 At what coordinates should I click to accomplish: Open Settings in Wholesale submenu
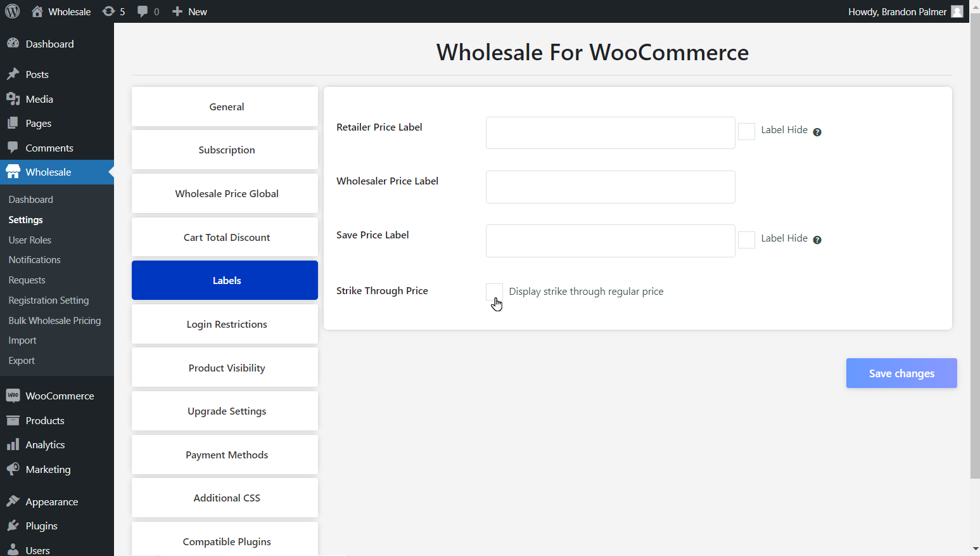pos(26,219)
